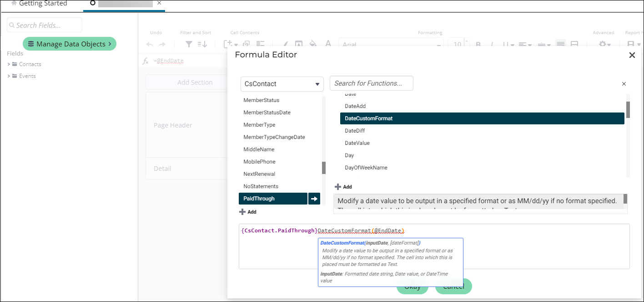Click the Undo arrow icon

point(150,44)
